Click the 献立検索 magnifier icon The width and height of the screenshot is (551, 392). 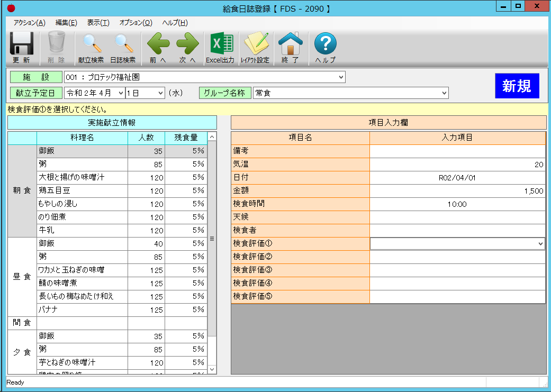(x=91, y=47)
